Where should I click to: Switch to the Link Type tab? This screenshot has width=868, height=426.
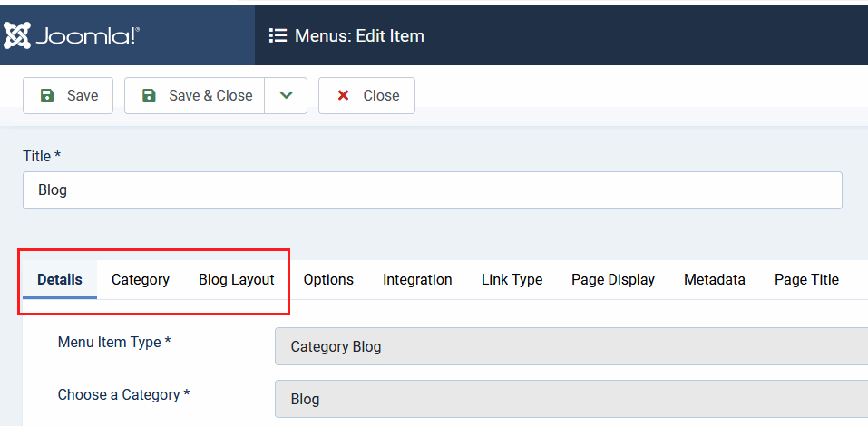[x=512, y=279]
